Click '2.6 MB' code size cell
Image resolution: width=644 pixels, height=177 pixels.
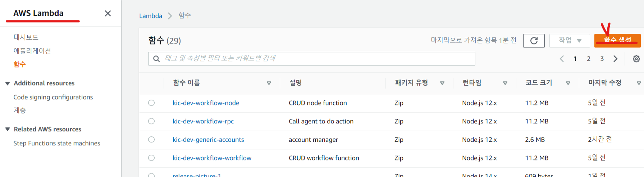[535, 140]
